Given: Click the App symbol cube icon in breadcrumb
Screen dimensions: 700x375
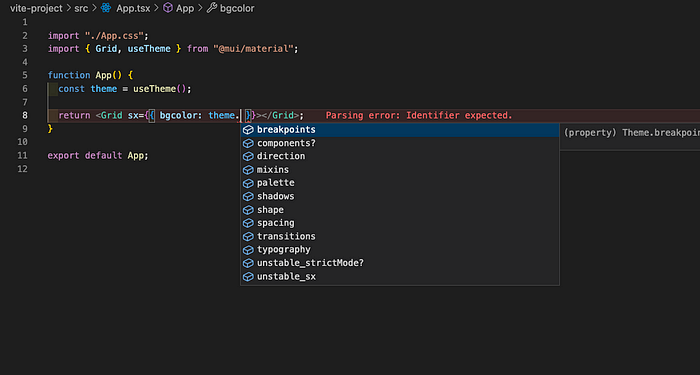Looking at the screenshot, I should click(x=168, y=8).
